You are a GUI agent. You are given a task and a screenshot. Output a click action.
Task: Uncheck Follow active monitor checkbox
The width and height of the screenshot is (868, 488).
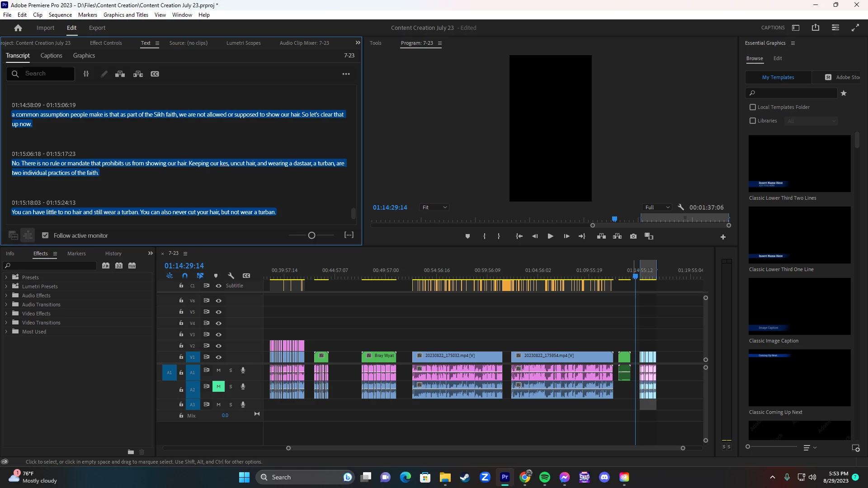pos(45,235)
